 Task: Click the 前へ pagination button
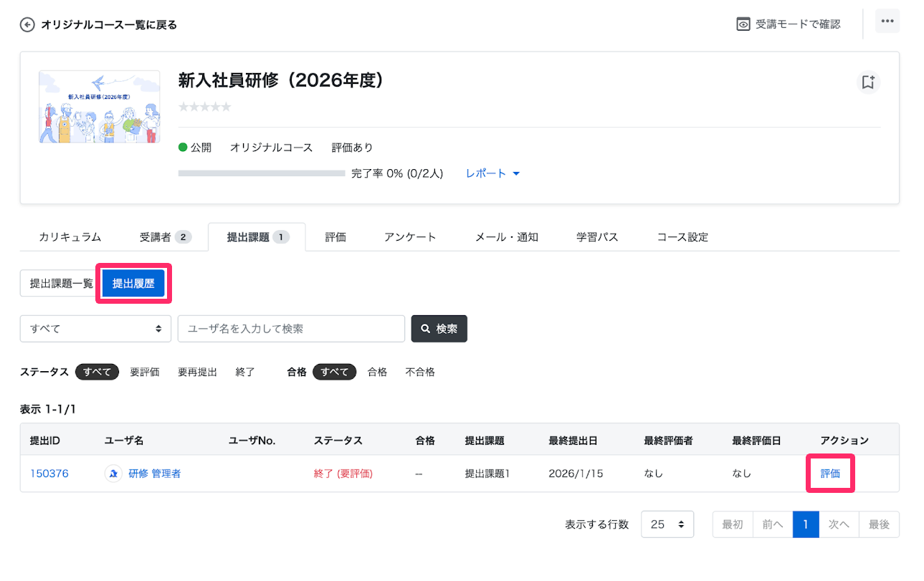click(x=773, y=524)
